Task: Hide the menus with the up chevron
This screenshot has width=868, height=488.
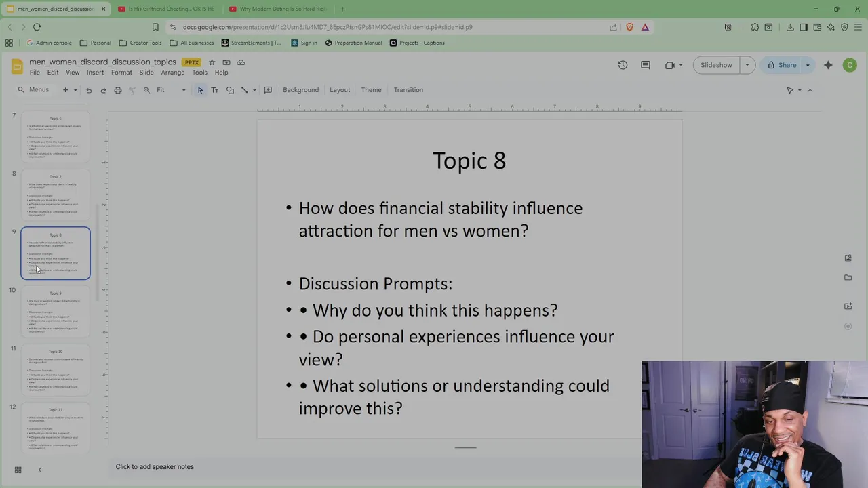Action: coord(810,90)
